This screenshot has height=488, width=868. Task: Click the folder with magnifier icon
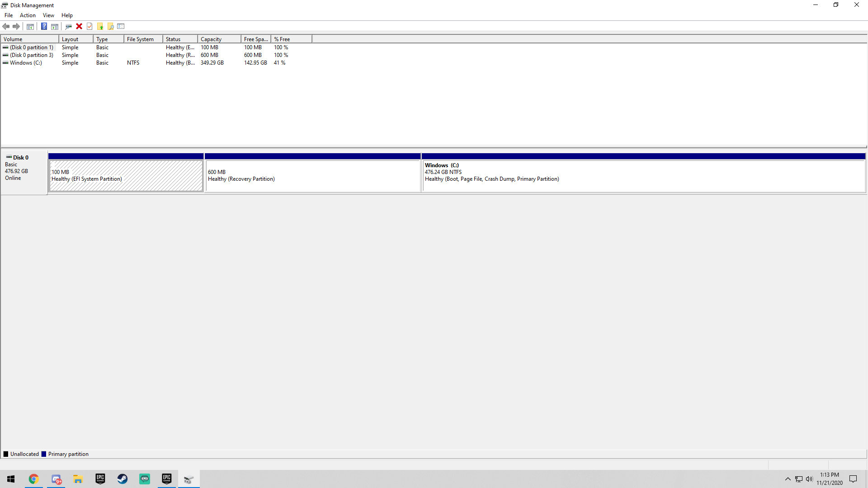pos(110,26)
